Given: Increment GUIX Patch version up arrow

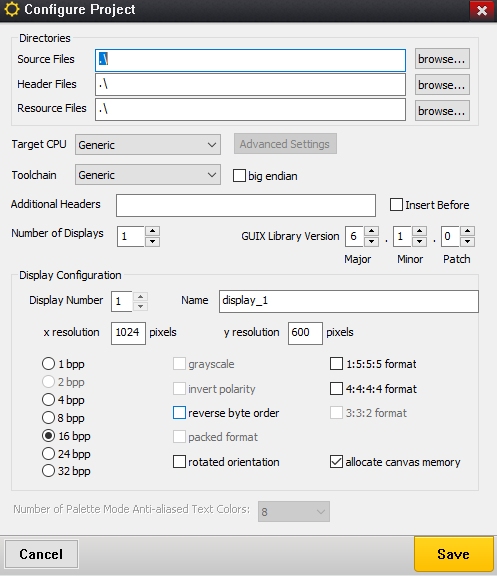Looking at the screenshot, I should 468,231.
